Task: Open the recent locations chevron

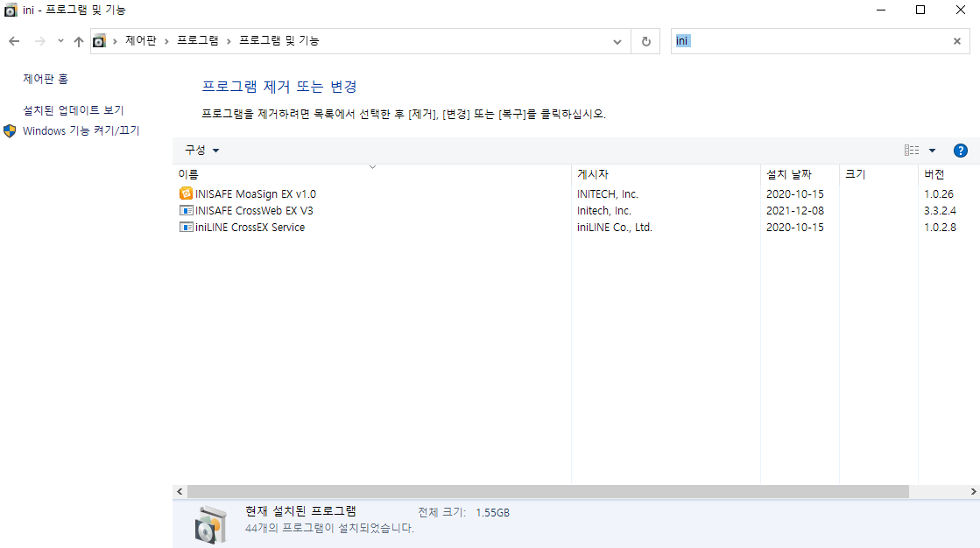Action: [x=60, y=41]
